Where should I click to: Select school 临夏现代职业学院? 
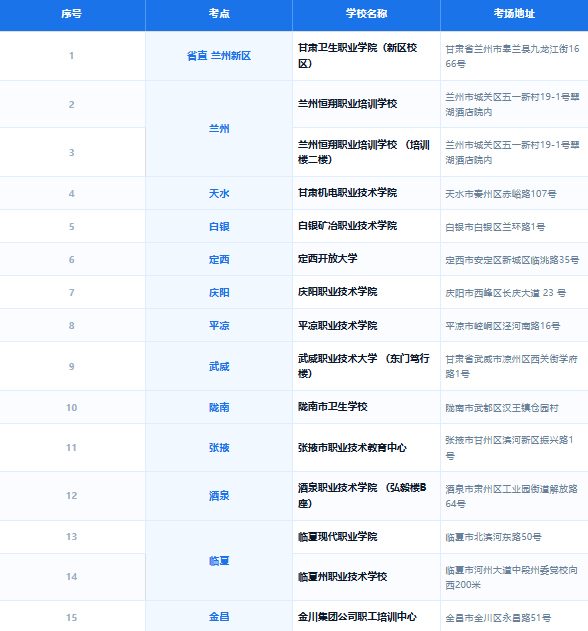(337, 537)
